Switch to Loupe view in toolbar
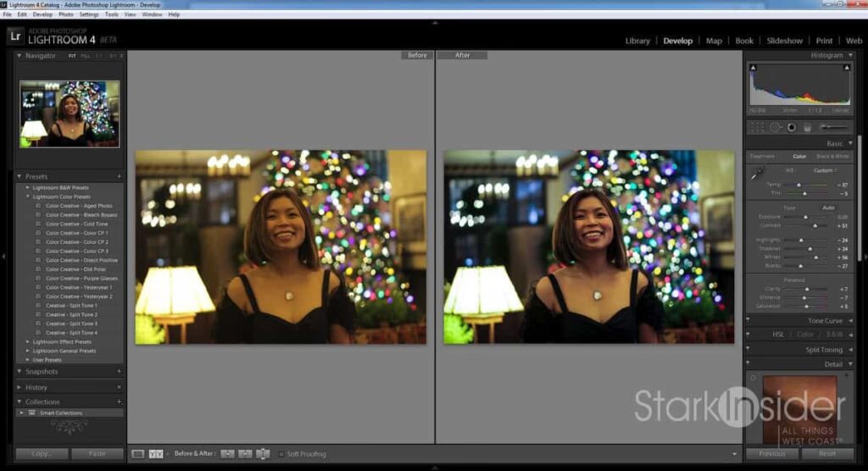The image size is (868, 471). click(138, 454)
